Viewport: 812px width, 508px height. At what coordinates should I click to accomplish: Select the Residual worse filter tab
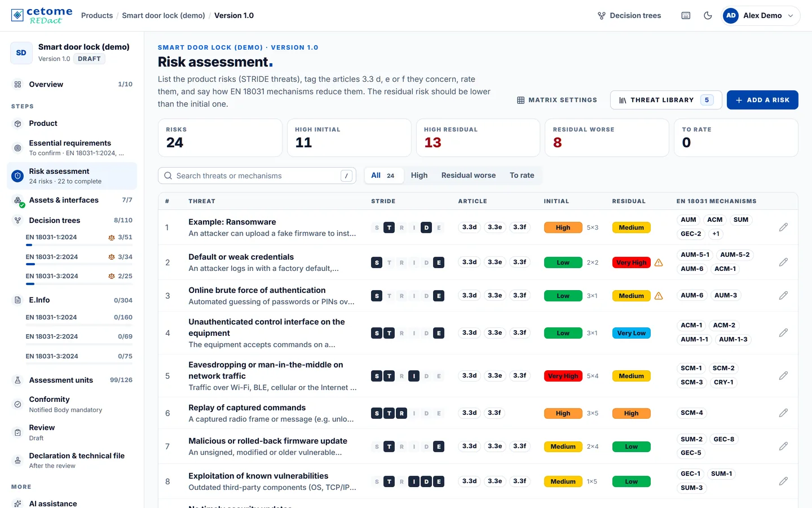(469, 176)
